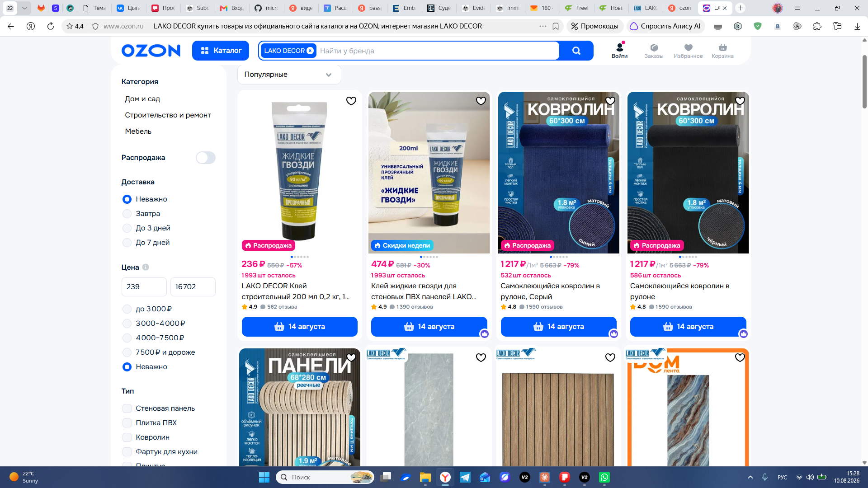Open a new browser tab
The height and width of the screenshot is (488, 868).
[x=740, y=8]
